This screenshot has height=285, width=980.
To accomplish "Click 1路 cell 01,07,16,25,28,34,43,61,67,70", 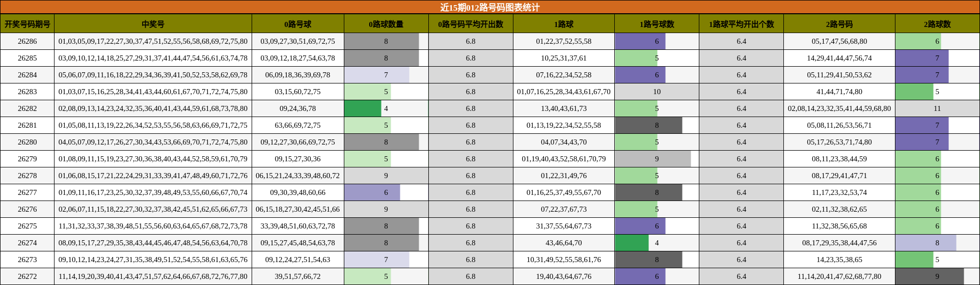I will 564,92.
